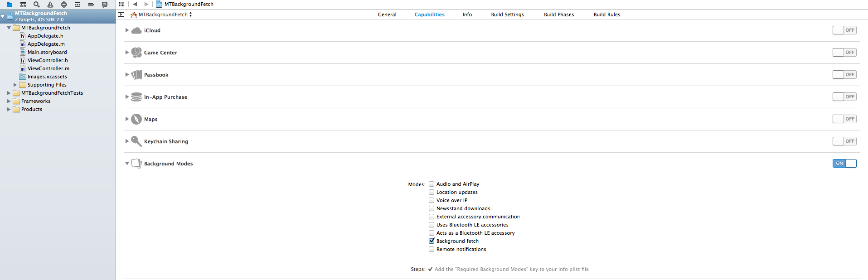
Task: Click the Background Modes icon
Action: click(x=136, y=164)
